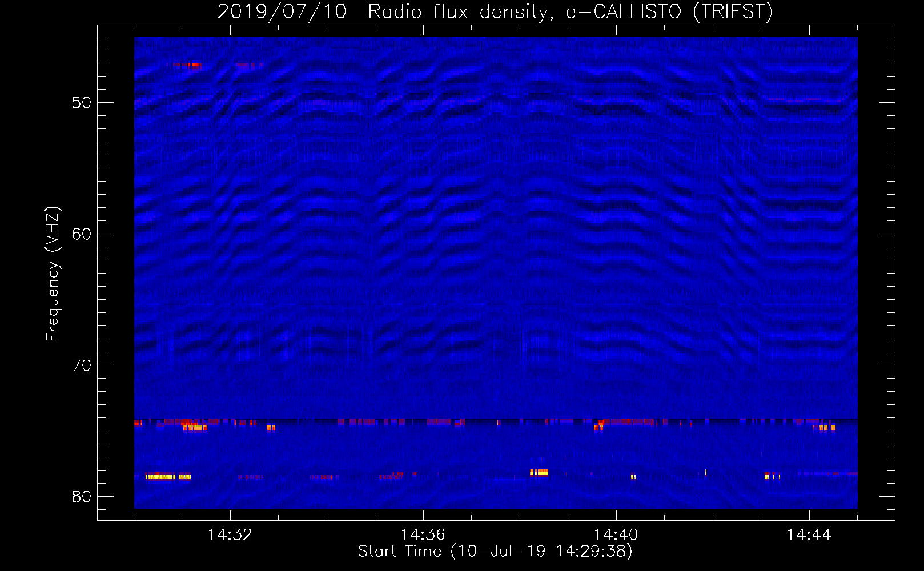Click the 14:44 time tick label

pyautogui.click(x=809, y=535)
